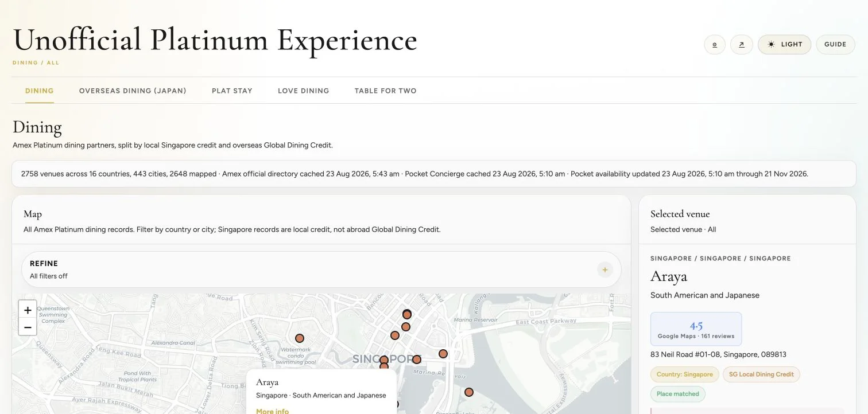Switch to OVERSEAS DINING (JAPAN) tab
This screenshot has height=414, width=868.
pyautogui.click(x=133, y=91)
